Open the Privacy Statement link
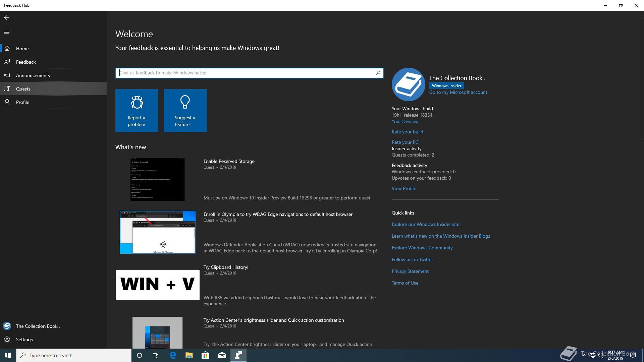The width and height of the screenshot is (644, 362). 410,271
